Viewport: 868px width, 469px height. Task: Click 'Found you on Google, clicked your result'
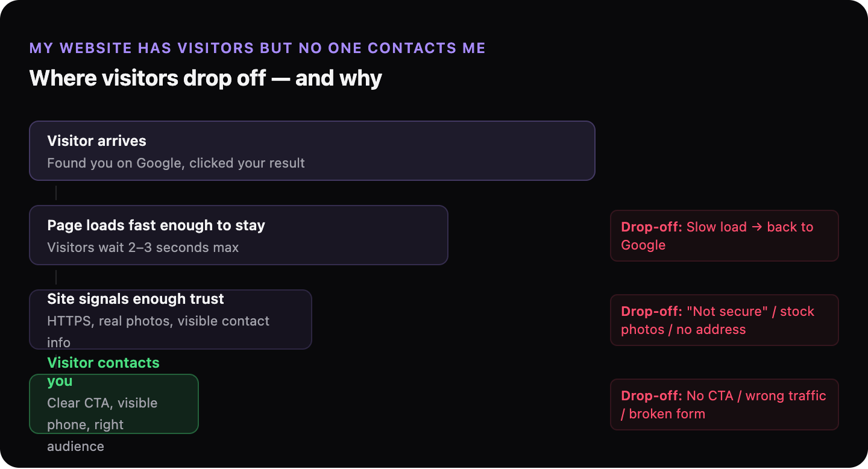click(176, 163)
